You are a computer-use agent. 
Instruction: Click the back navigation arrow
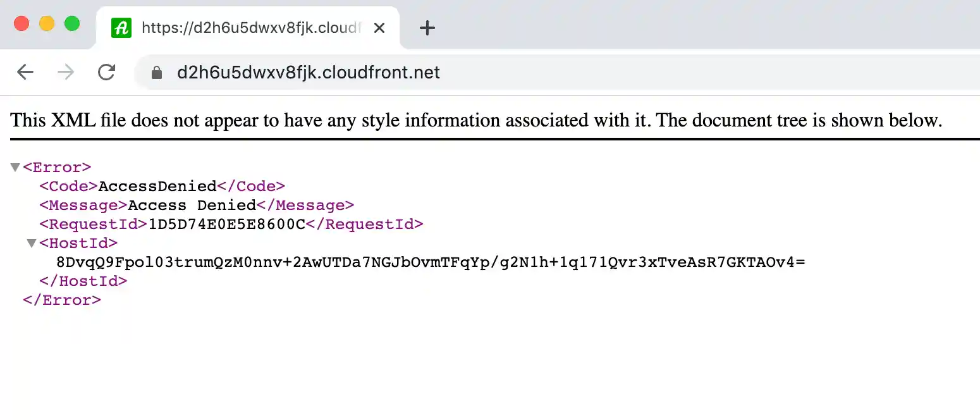point(25,71)
